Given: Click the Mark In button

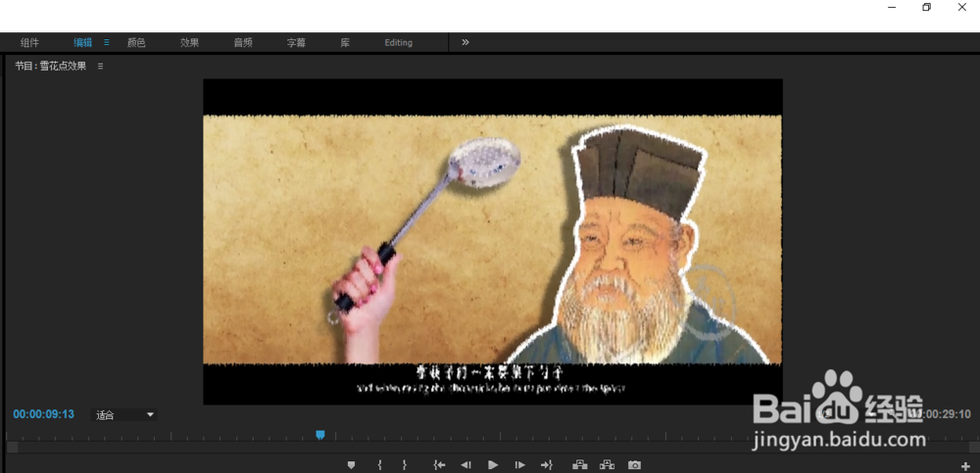Looking at the screenshot, I should coord(379,465).
